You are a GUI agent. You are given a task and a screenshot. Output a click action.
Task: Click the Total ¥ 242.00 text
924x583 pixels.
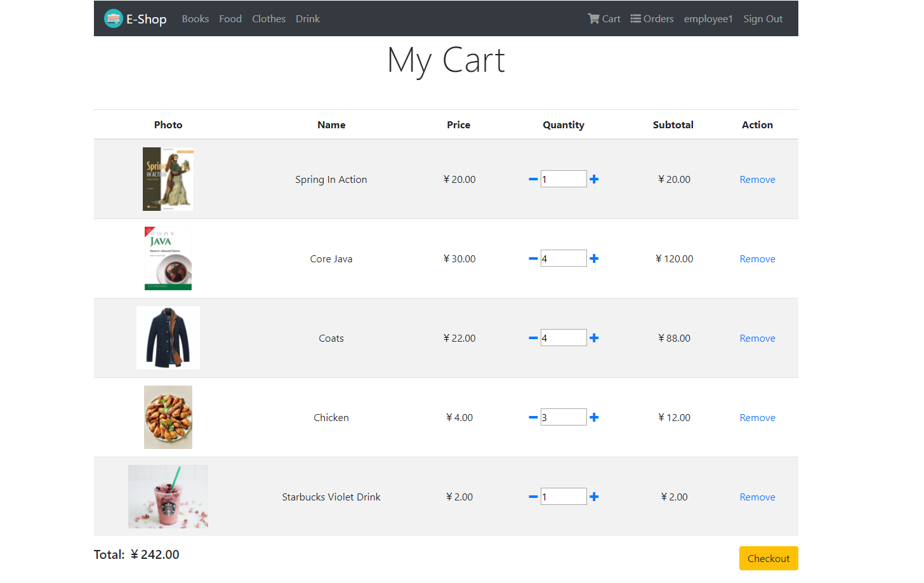click(136, 554)
